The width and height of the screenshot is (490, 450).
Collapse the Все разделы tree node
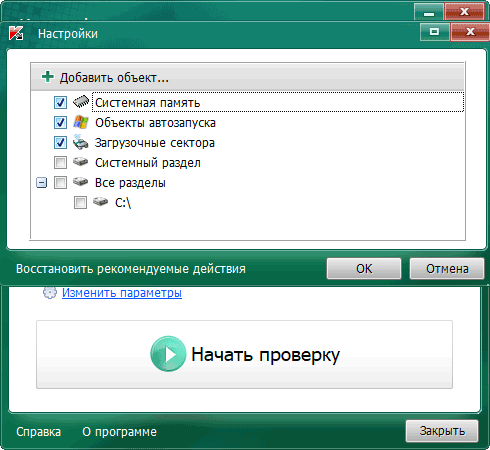41,183
